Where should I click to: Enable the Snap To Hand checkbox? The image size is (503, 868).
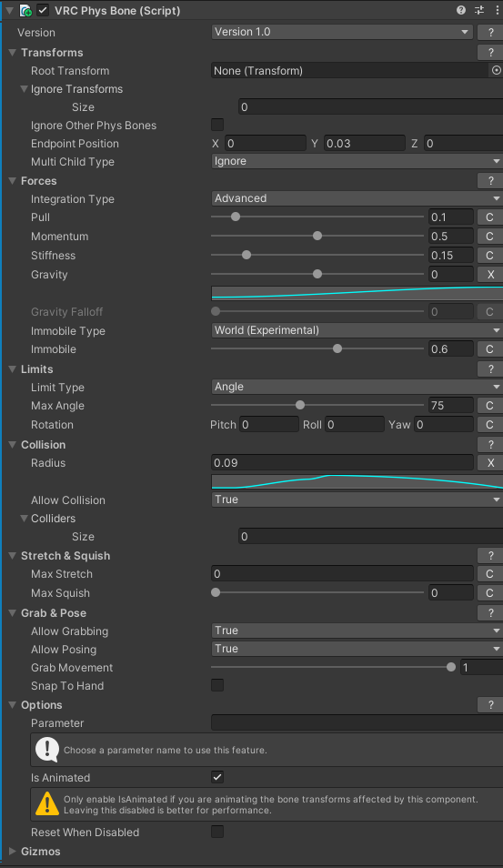pos(217,685)
